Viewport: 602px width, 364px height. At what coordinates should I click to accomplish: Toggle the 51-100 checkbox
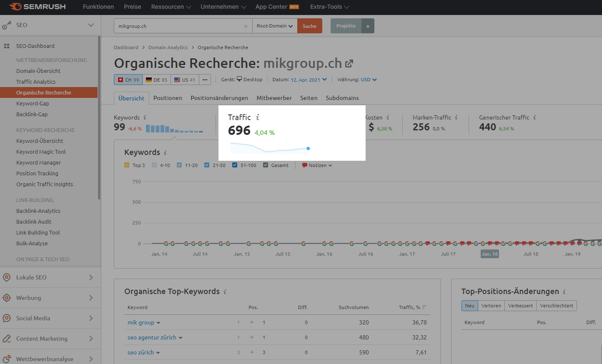click(235, 165)
